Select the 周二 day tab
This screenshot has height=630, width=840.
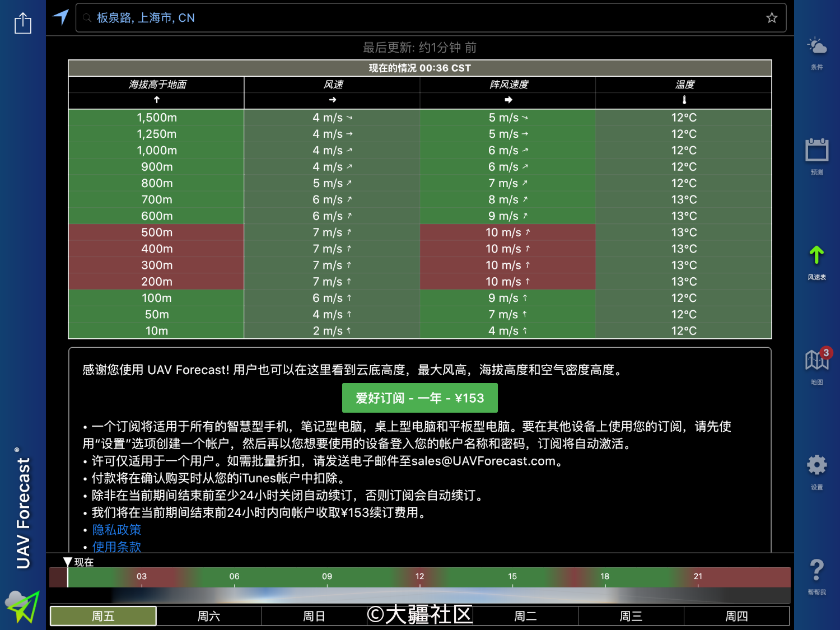525,616
